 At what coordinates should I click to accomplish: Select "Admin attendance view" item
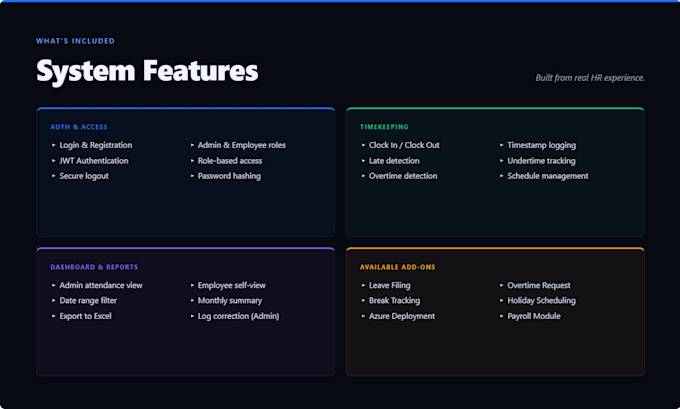pos(101,285)
